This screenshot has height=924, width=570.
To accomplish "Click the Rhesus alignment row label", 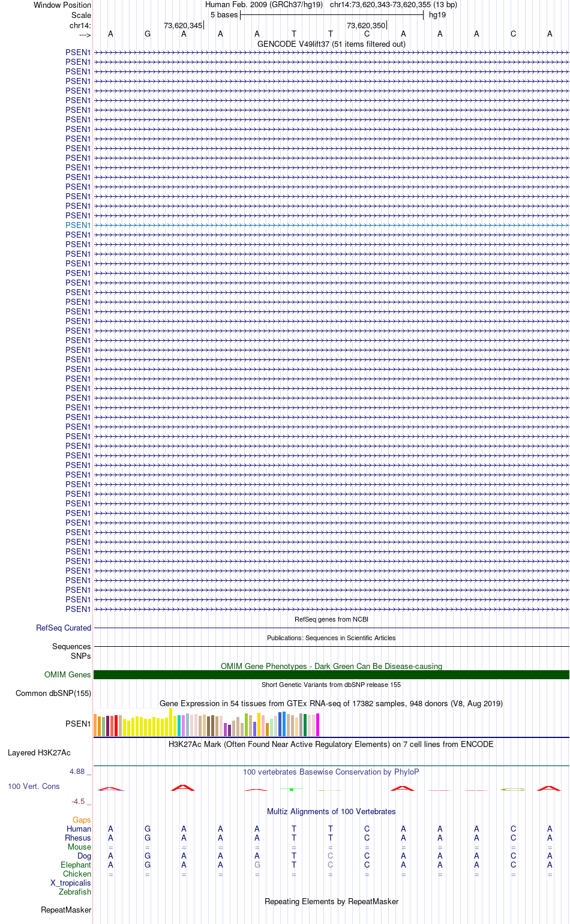I will tap(78, 838).
